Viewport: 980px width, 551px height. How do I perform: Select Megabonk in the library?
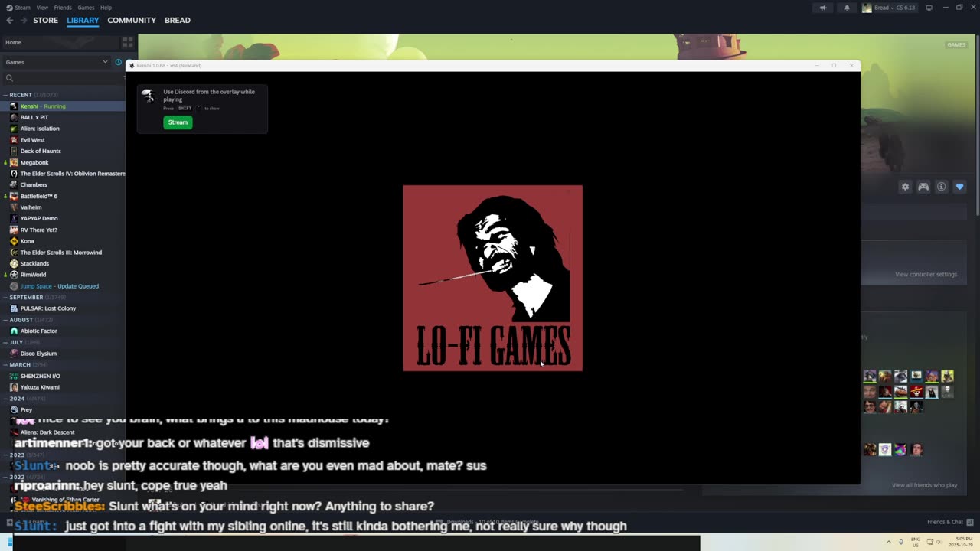pos(63,162)
